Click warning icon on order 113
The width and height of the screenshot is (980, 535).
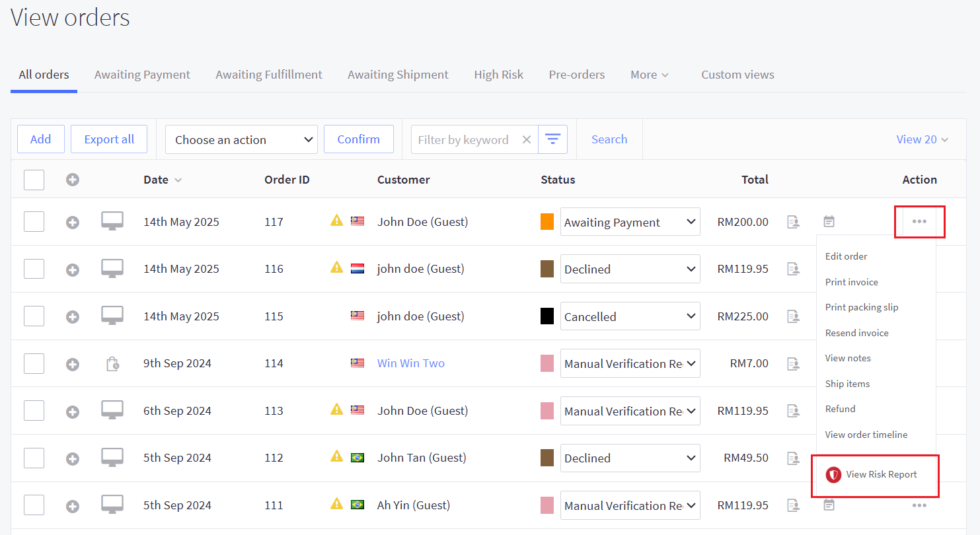point(337,410)
